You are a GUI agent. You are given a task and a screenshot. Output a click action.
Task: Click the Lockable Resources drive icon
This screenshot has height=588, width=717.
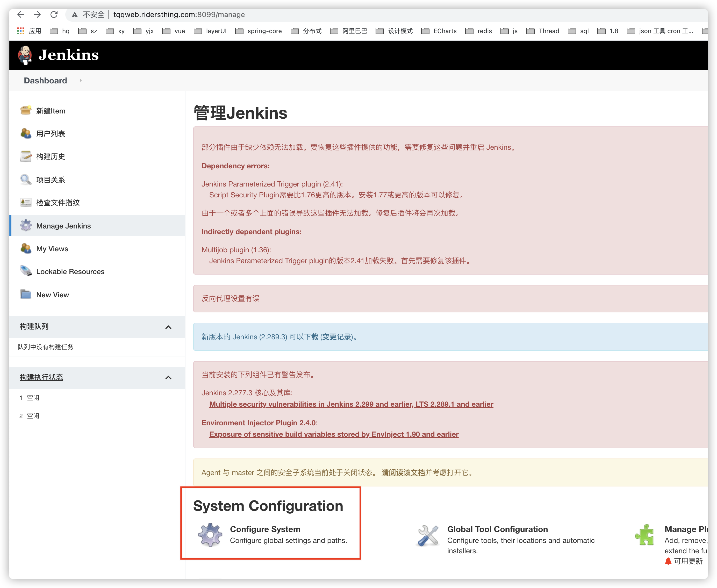coord(26,271)
